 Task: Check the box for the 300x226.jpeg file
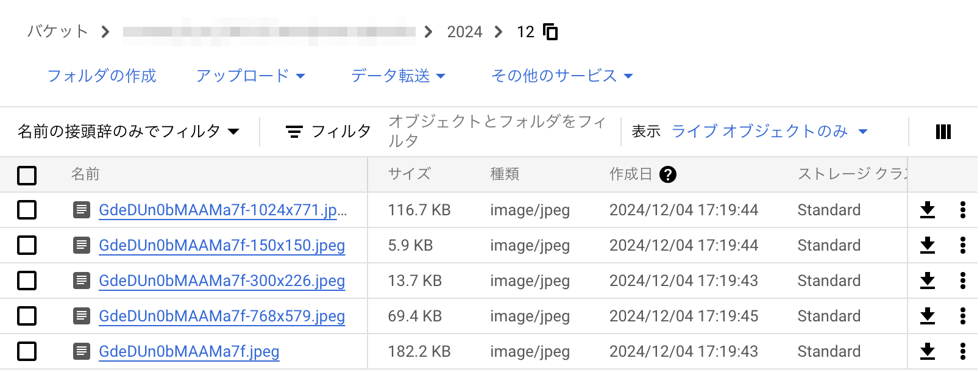pos(27,281)
